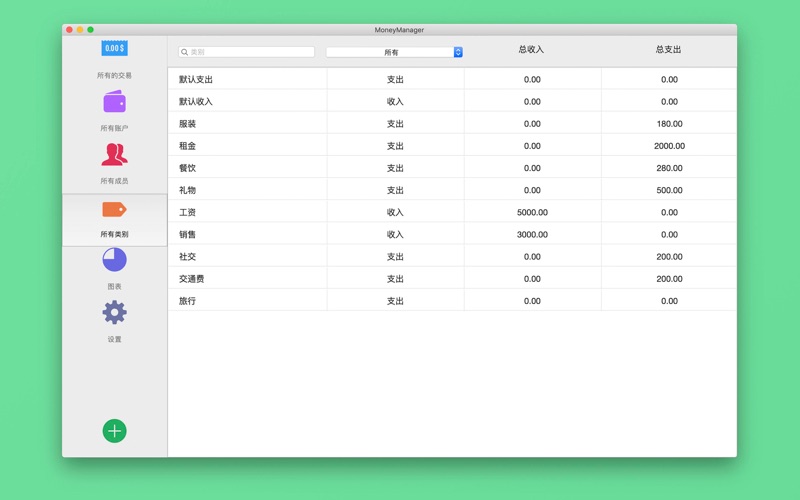This screenshot has width=800, height=500.
Task: Select the 餐饮 category row
Action: tap(188, 168)
